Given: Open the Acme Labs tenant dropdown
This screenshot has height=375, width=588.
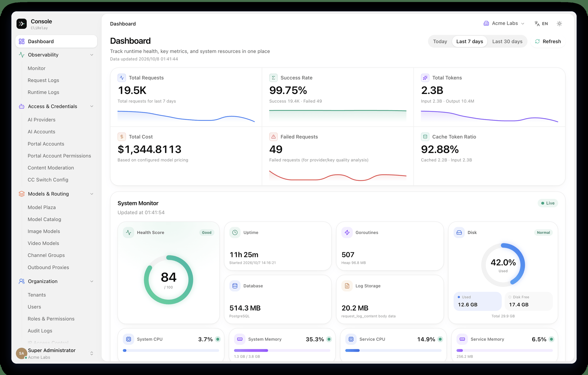Looking at the screenshot, I should pyautogui.click(x=504, y=23).
